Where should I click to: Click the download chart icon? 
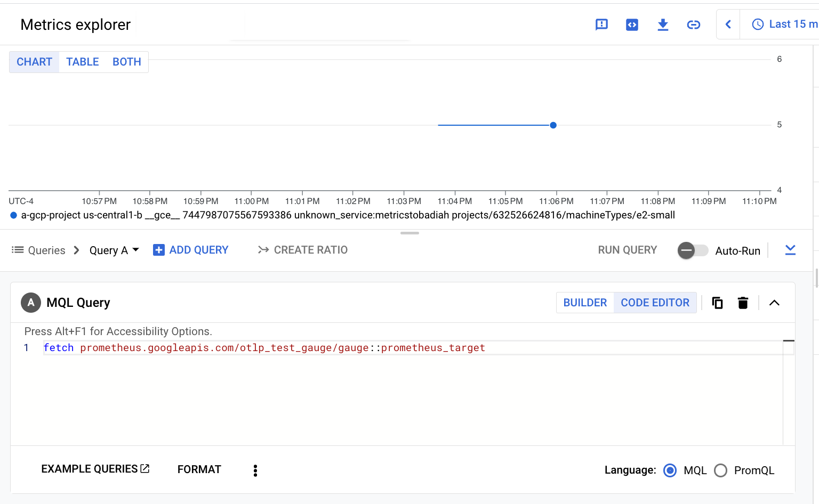pyautogui.click(x=663, y=25)
